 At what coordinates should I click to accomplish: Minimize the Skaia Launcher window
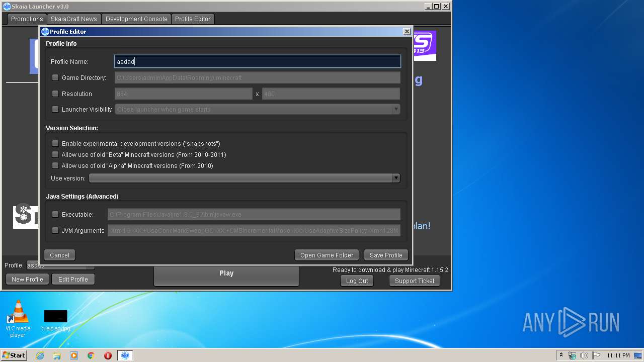tap(428, 7)
